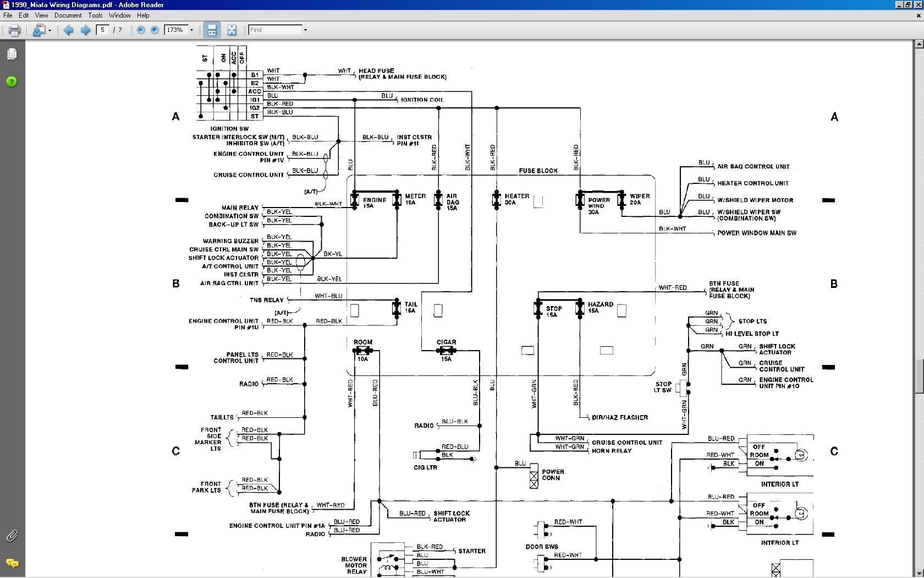Click the scroll up arrow
The height and width of the screenshot is (578, 924).
919,45
